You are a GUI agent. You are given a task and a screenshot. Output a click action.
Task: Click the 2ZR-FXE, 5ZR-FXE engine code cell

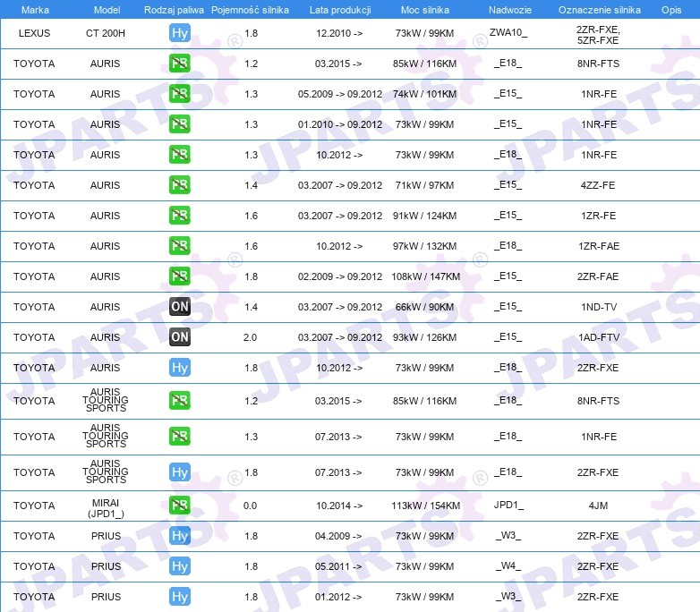[598, 35]
